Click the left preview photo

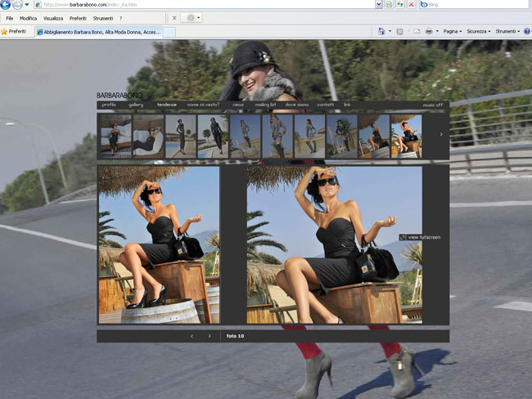159,244
